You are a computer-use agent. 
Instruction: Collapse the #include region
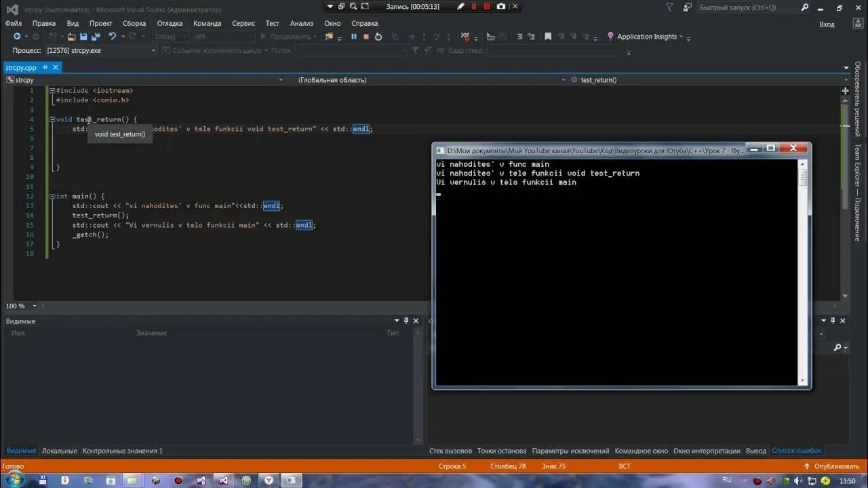(x=52, y=91)
